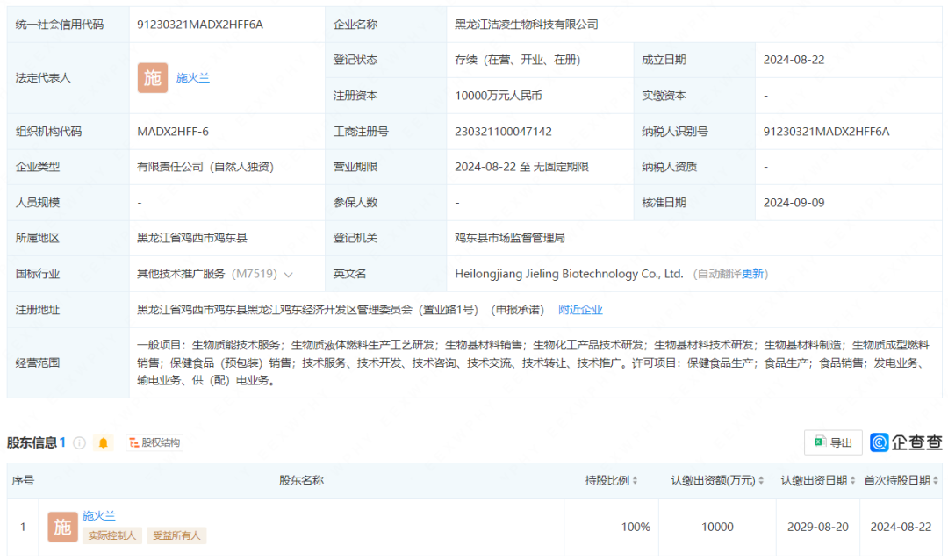The height and width of the screenshot is (560, 948).
Task: Click the 受益所有人 tag
Action: [176, 535]
